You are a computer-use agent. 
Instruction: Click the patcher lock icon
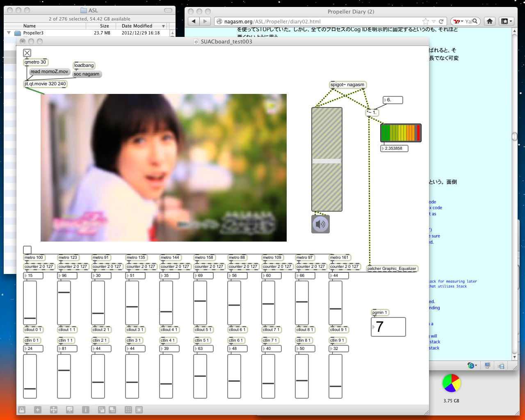click(22, 410)
